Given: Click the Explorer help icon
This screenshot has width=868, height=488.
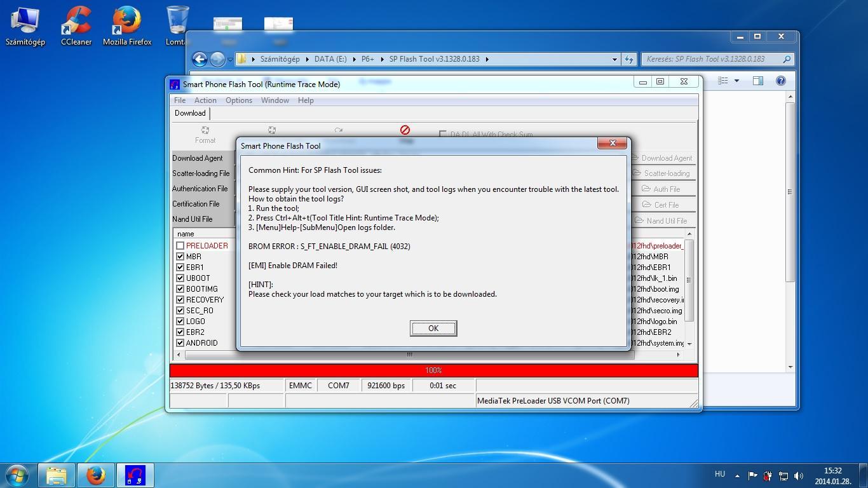Looking at the screenshot, I should pos(781,81).
